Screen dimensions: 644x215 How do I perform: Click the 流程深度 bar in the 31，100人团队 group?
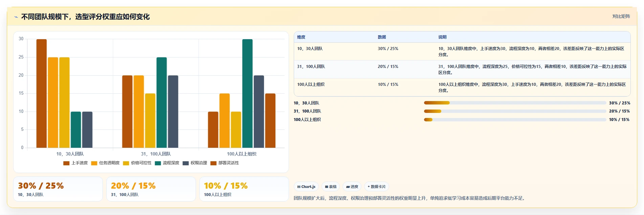tap(161, 102)
